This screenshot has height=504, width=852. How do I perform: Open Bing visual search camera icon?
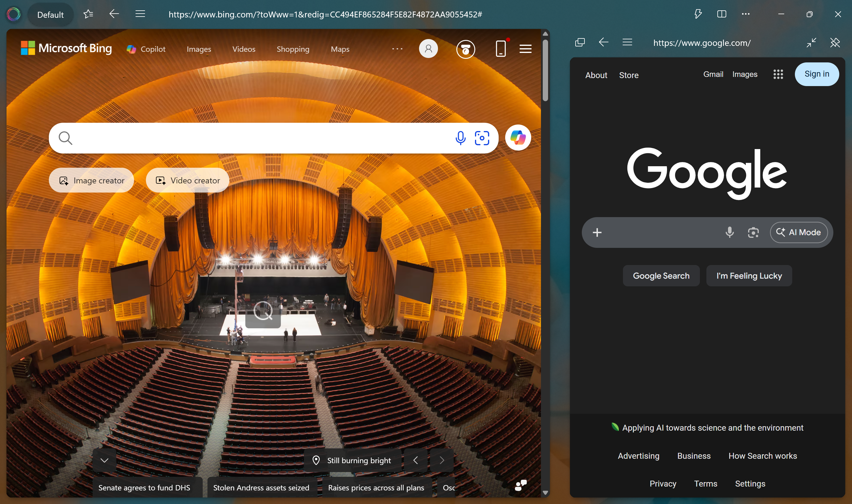pyautogui.click(x=482, y=138)
